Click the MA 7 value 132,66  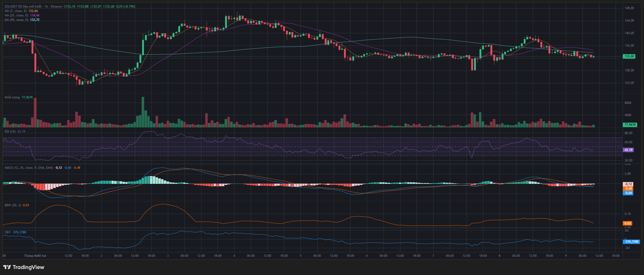click(33, 11)
